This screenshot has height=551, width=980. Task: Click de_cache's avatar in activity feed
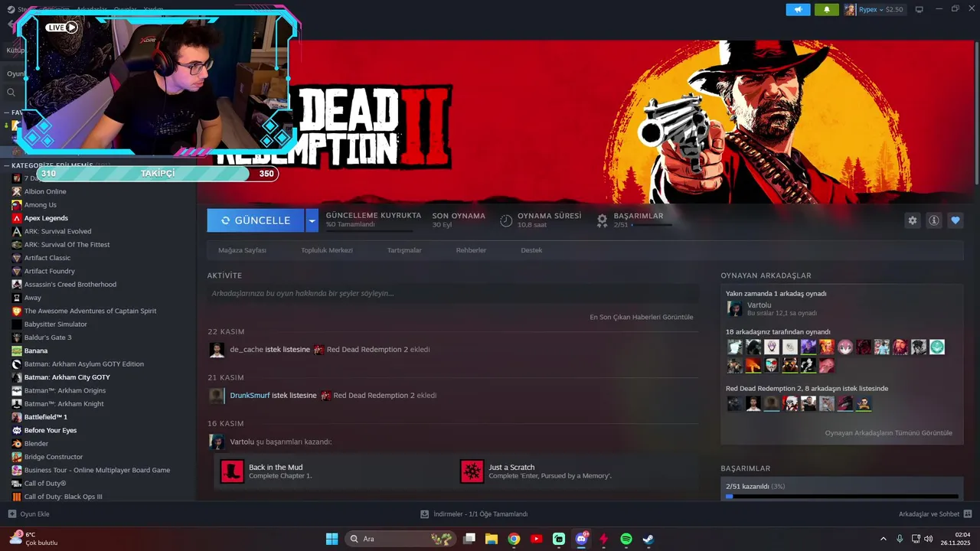(x=217, y=350)
